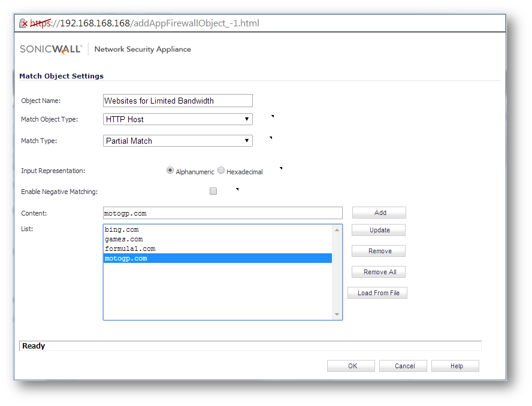Click tooltip marker next to Match Object Type
The width and height of the screenshot is (532, 406).
(x=273, y=116)
